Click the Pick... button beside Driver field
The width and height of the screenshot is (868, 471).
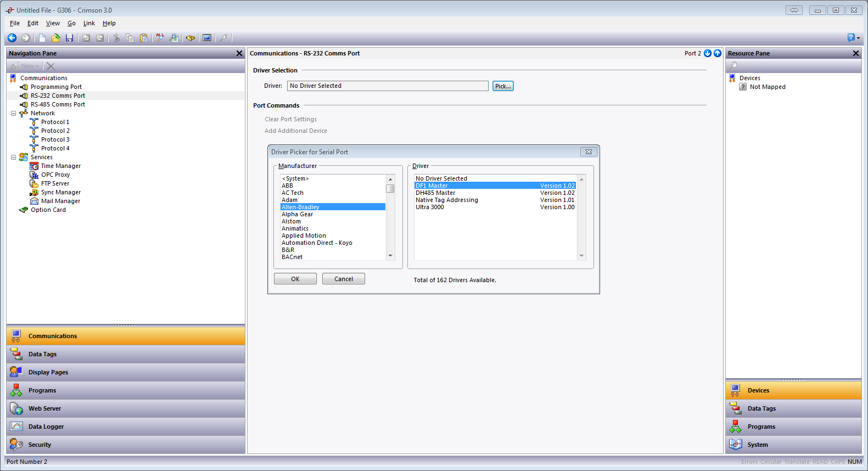click(502, 86)
